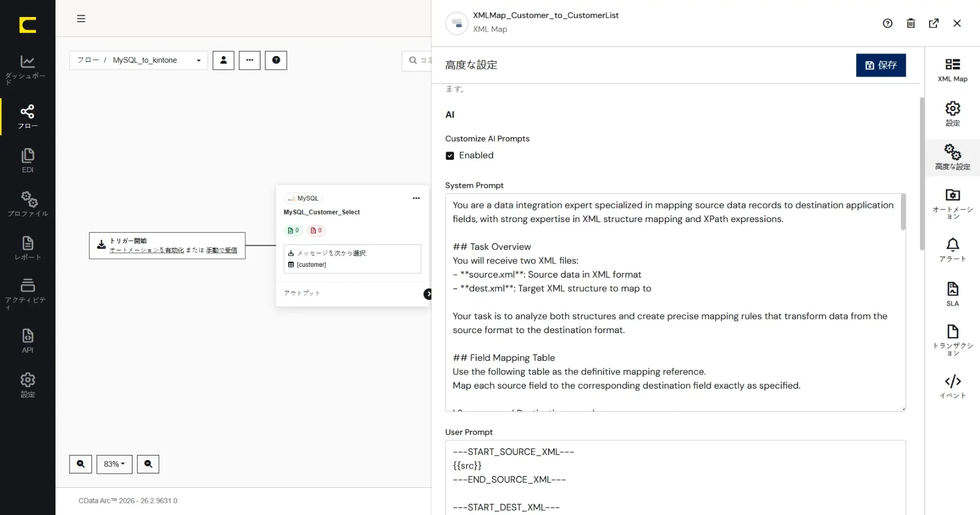The height and width of the screenshot is (515, 980).
Task: Open the flow more-options ellipsis button
Action: [x=250, y=60]
